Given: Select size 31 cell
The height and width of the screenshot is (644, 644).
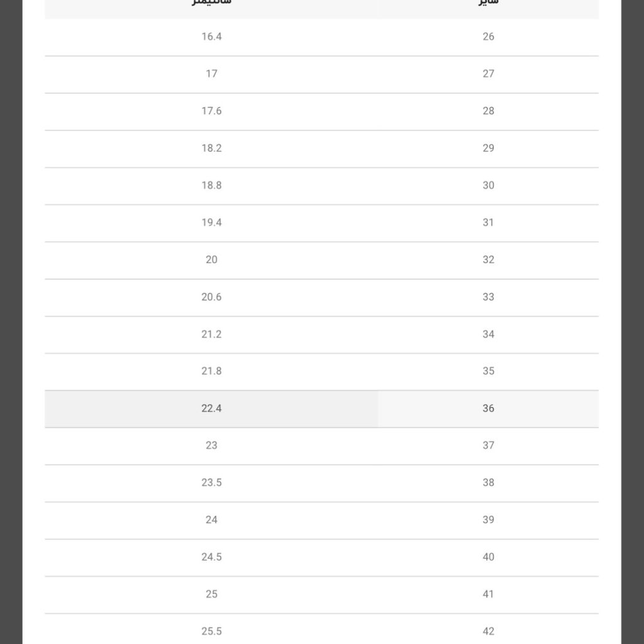Looking at the screenshot, I should [x=488, y=223].
